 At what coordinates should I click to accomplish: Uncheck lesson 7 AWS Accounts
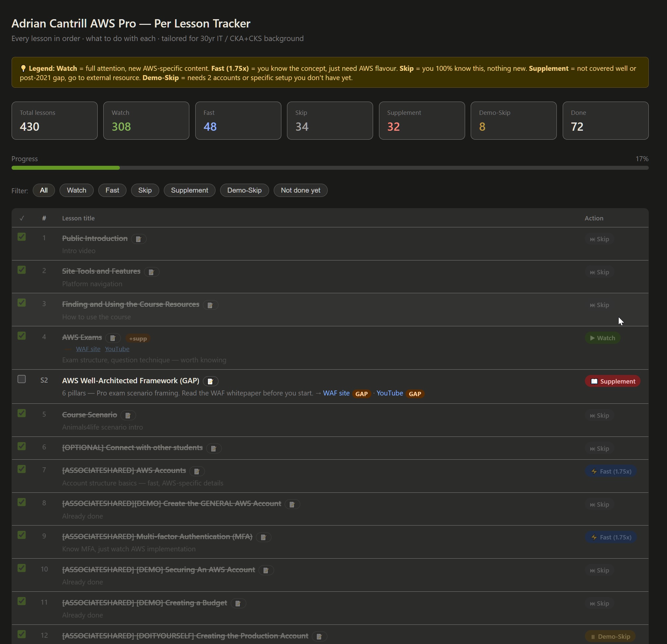point(22,469)
